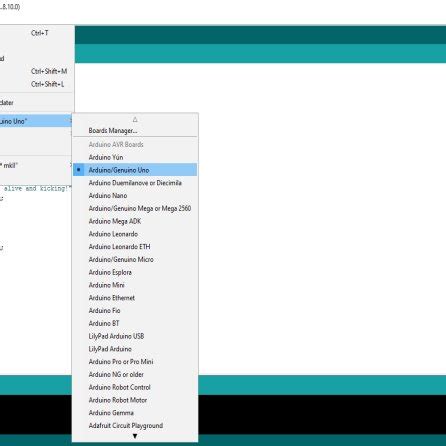Open the Board "…Uno" submenu entry in Tools
Viewport: 446px width, 446px height.
coord(36,121)
